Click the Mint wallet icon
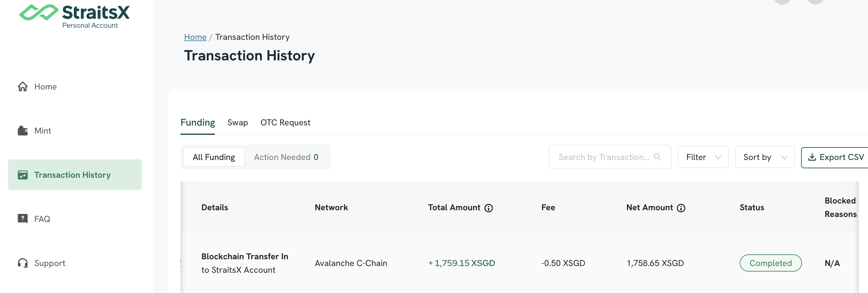Viewport: 868px width, 293px height. pyautogui.click(x=23, y=131)
